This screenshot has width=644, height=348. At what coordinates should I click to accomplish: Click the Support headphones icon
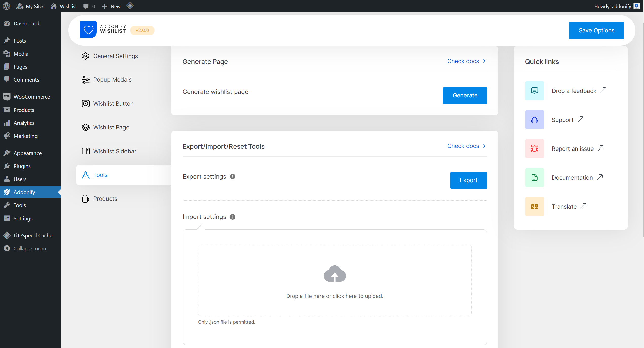pyautogui.click(x=534, y=120)
